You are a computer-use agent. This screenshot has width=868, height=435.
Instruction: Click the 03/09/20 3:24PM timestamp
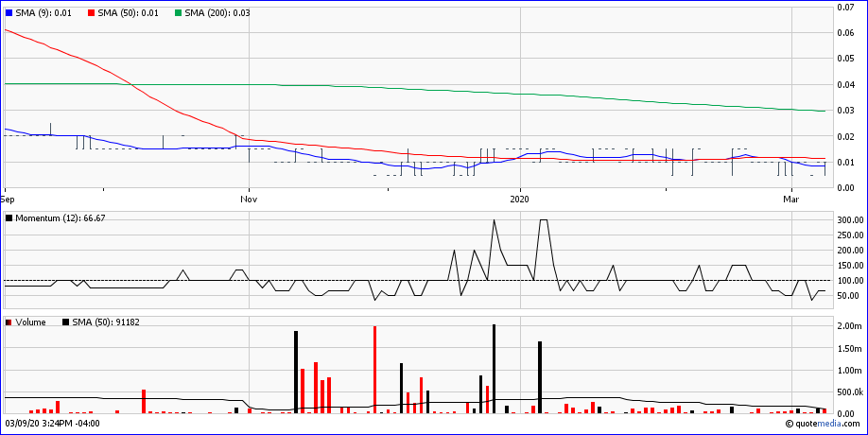[x=53, y=424]
